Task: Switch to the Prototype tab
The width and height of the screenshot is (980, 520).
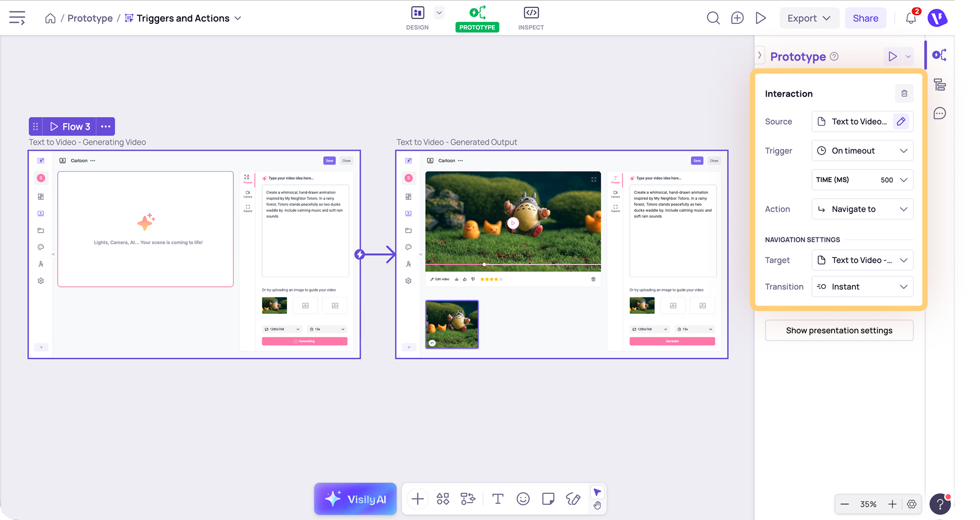Action: [477, 18]
